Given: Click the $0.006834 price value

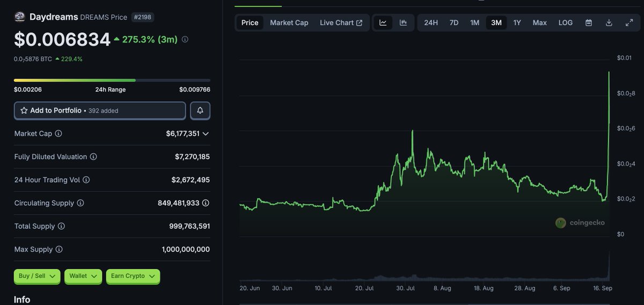Looking at the screenshot, I should (x=62, y=39).
